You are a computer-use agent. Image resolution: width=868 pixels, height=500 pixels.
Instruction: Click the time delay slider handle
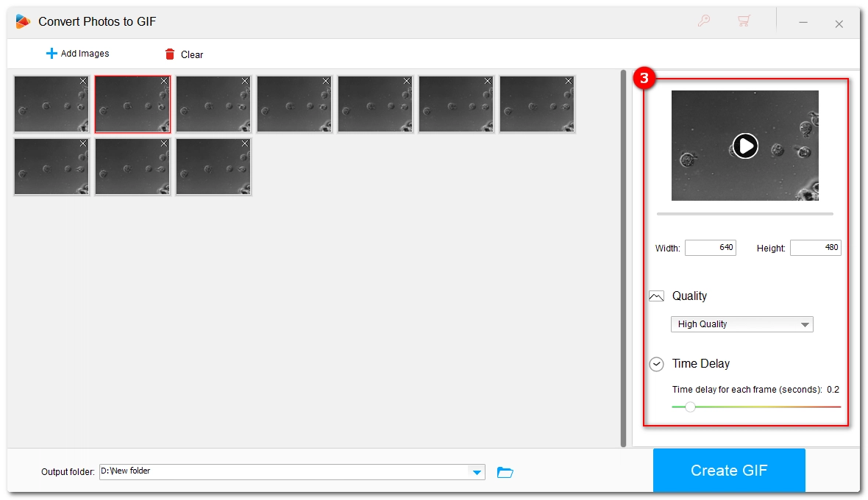[x=690, y=407]
